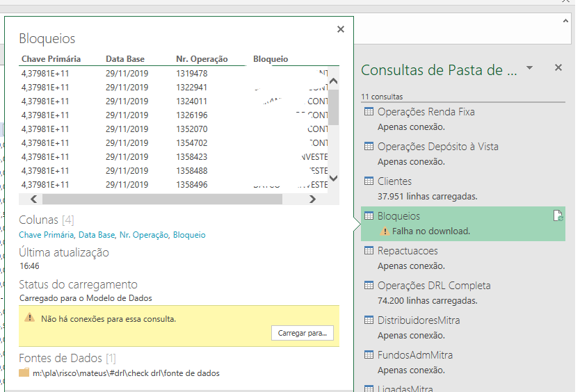Click the cell with operation number 1326196
580x392 pixels.
(192, 115)
